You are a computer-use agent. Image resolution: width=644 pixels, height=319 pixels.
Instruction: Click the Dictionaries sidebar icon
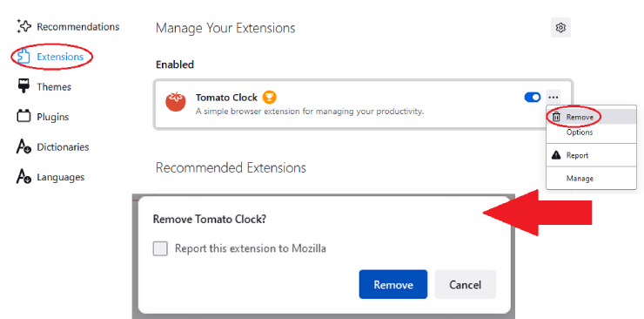(x=23, y=146)
